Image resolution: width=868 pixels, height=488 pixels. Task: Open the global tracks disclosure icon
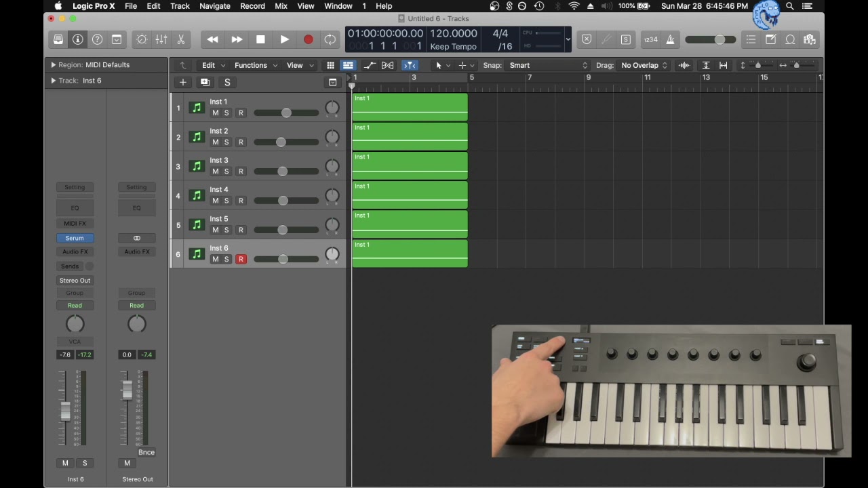point(332,82)
